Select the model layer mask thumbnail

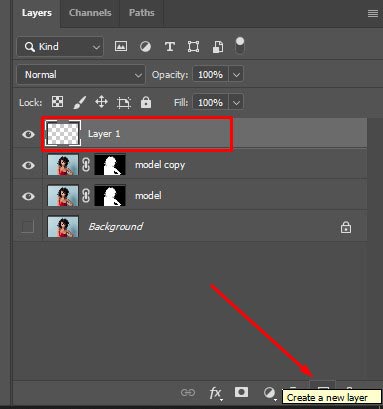110,196
